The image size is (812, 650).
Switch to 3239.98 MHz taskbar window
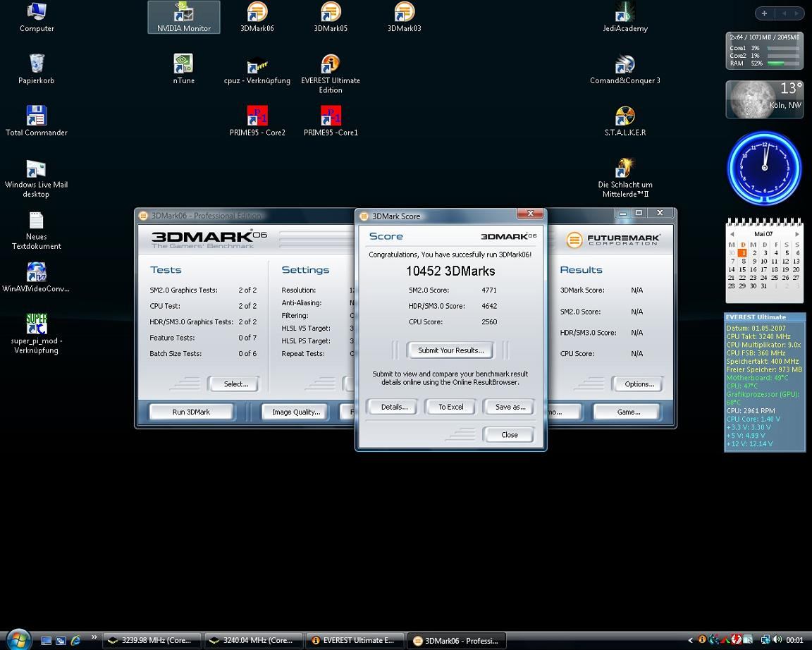pos(153,641)
